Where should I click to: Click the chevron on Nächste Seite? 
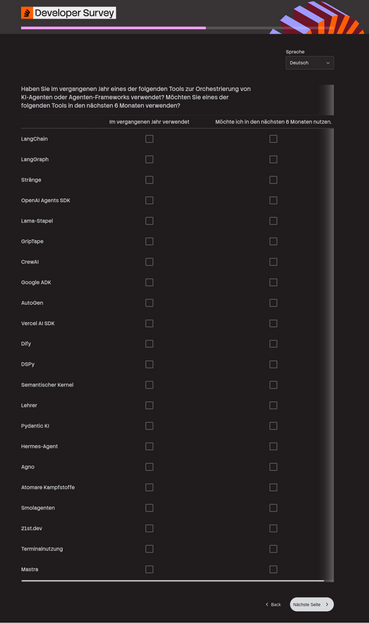327,604
